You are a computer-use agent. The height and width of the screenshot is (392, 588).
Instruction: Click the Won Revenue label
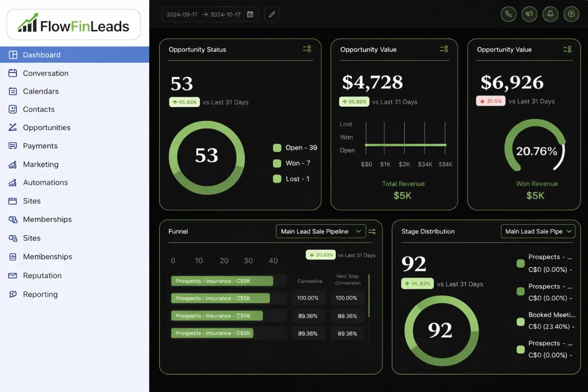(x=537, y=184)
